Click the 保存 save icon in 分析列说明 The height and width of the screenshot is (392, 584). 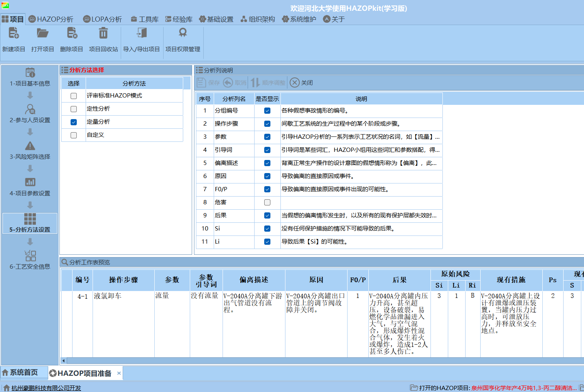click(201, 82)
